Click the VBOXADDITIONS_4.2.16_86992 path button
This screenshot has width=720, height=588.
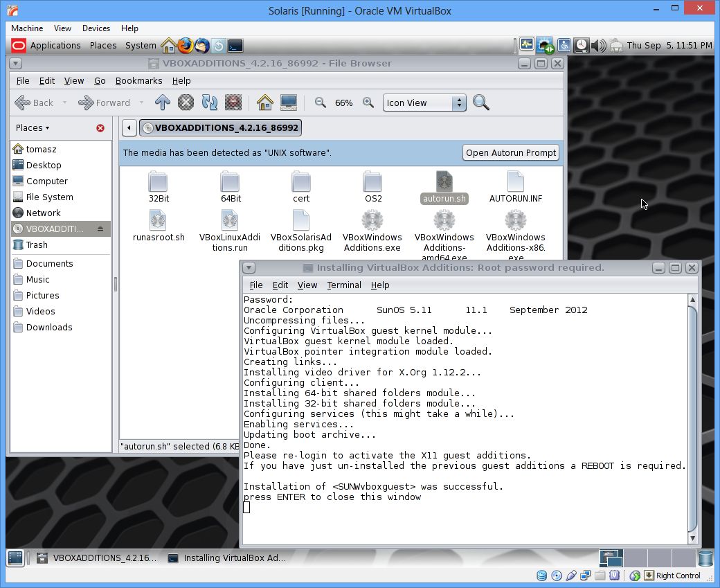point(220,127)
